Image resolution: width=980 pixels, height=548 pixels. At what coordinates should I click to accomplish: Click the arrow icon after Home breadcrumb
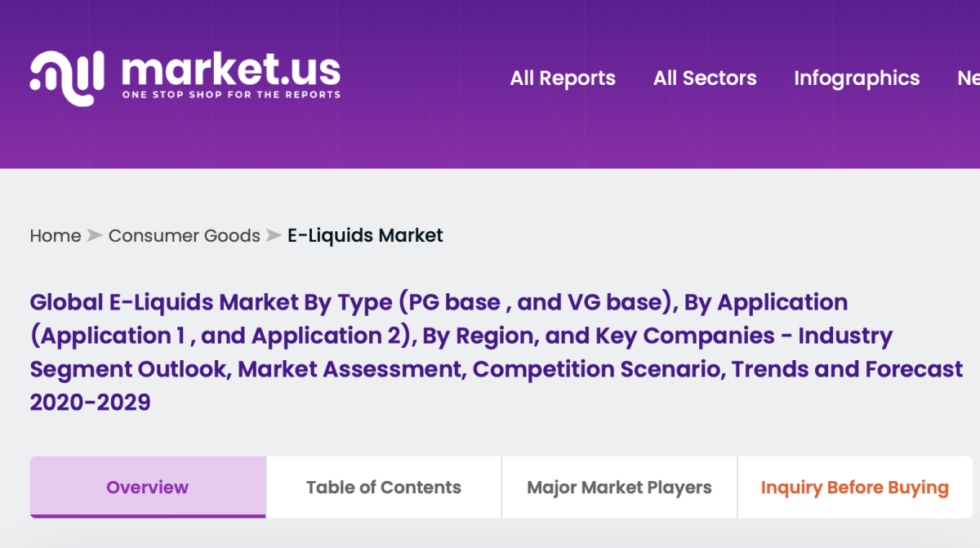coord(95,236)
